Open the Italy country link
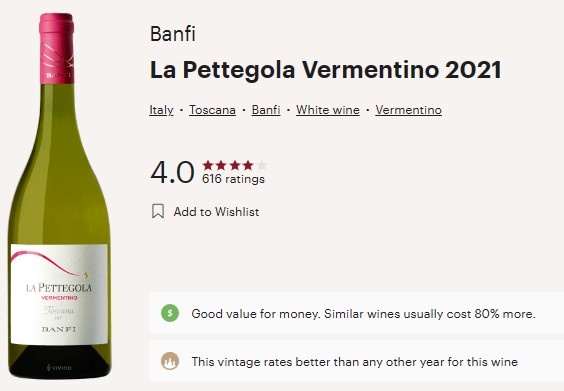This screenshot has height=391, width=564. coord(161,110)
